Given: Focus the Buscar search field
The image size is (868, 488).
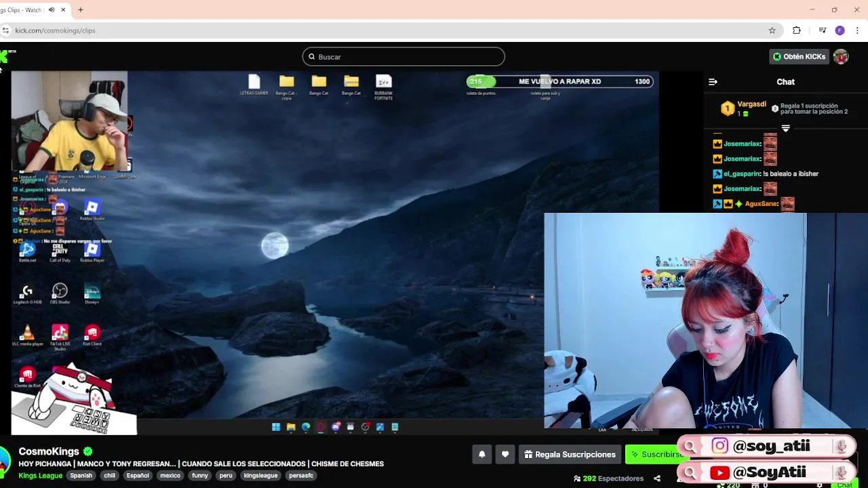Looking at the screenshot, I should pos(403,56).
